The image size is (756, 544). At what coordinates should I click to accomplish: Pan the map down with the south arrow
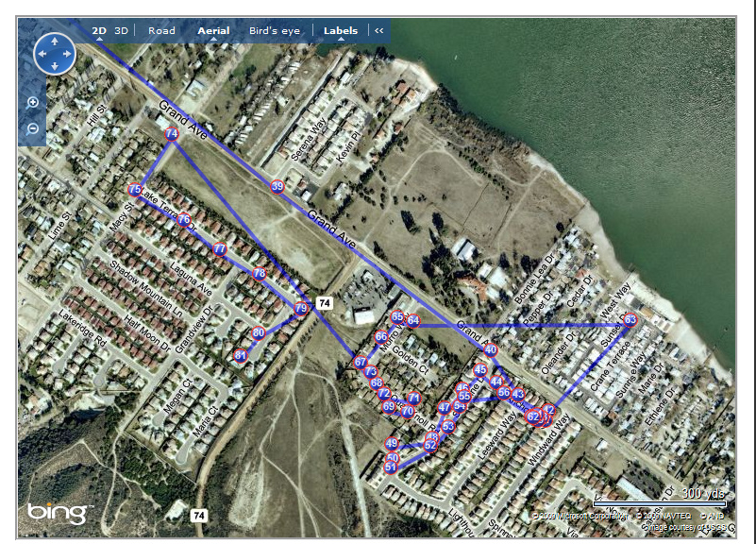55,65
